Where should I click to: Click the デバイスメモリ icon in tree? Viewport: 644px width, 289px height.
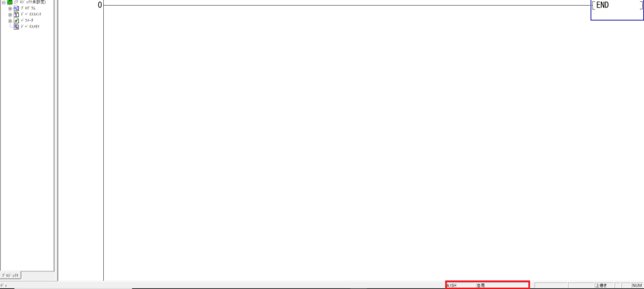pyautogui.click(x=16, y=26)
